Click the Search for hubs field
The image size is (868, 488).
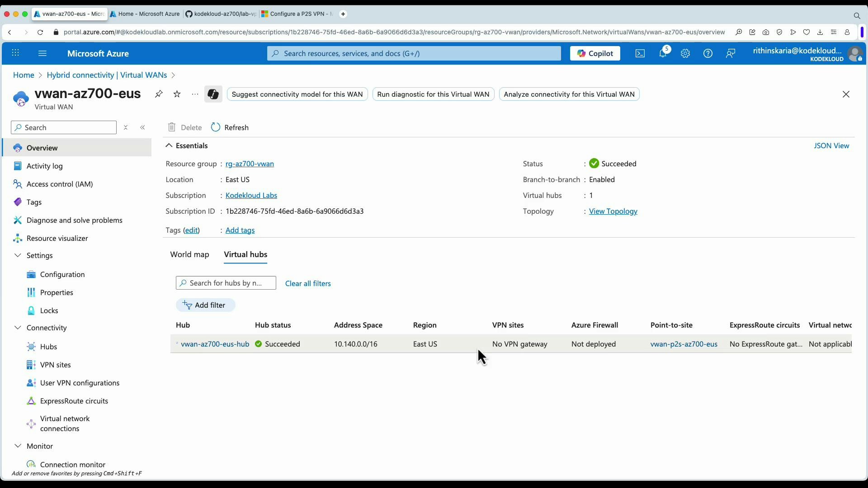226,283
